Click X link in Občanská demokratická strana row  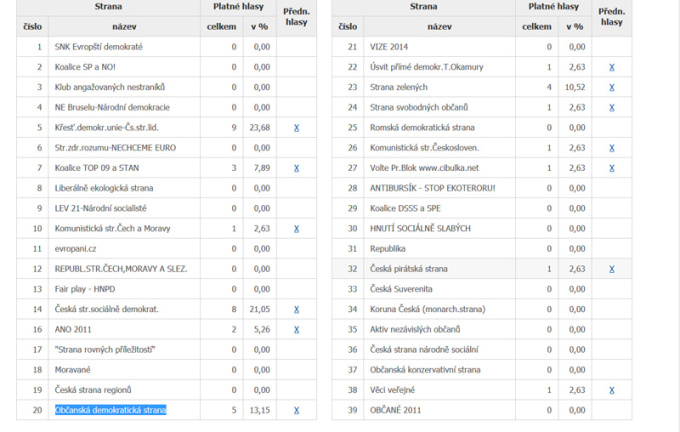(296, 410)
